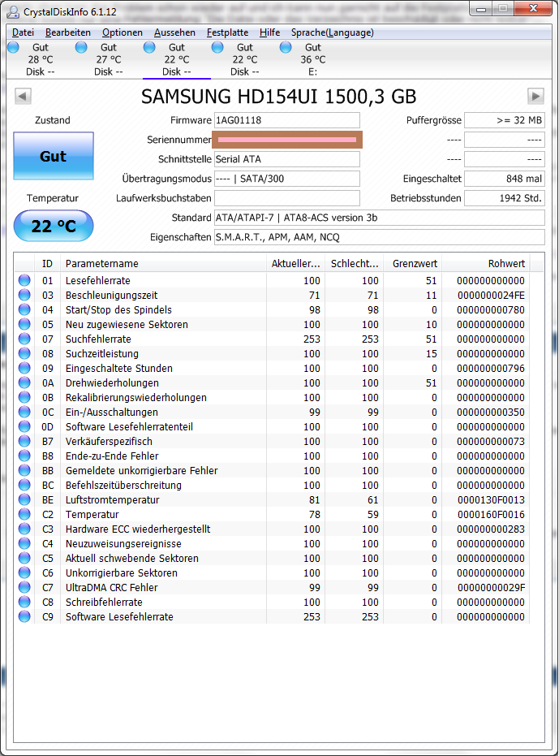This screenshot has height=756, width=559.
Task: Click status icon for UltraDMA CRC Fehler
Action: 24,587
